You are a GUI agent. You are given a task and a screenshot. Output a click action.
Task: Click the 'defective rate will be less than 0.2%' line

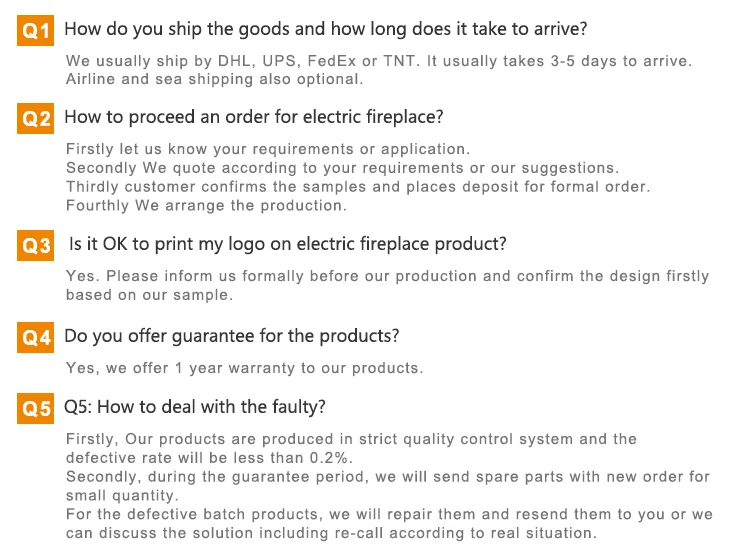pos(209,458)
